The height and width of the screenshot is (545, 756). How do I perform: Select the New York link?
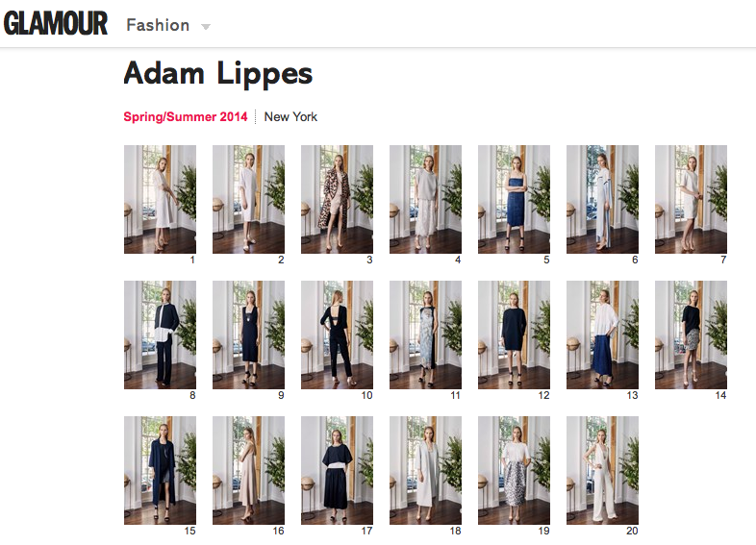pyautogui.click(x=290, y=117)
